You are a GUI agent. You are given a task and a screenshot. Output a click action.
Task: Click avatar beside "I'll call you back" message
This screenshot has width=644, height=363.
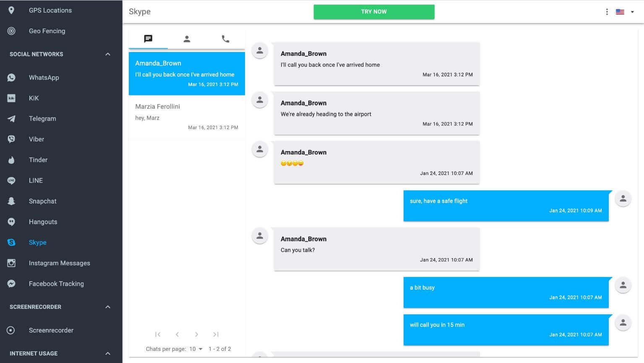click(x=260, y=51)
